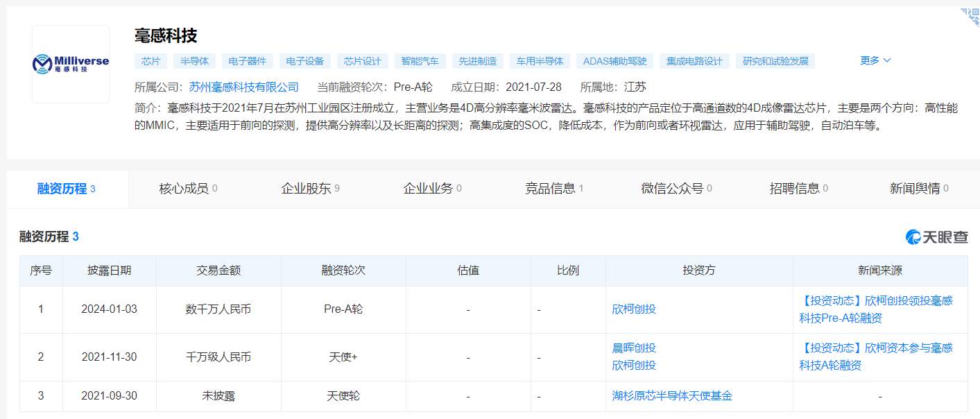Screen dimensions: 980x419
Task: Select the 芯片 tag
Action: tap(151, 61)
